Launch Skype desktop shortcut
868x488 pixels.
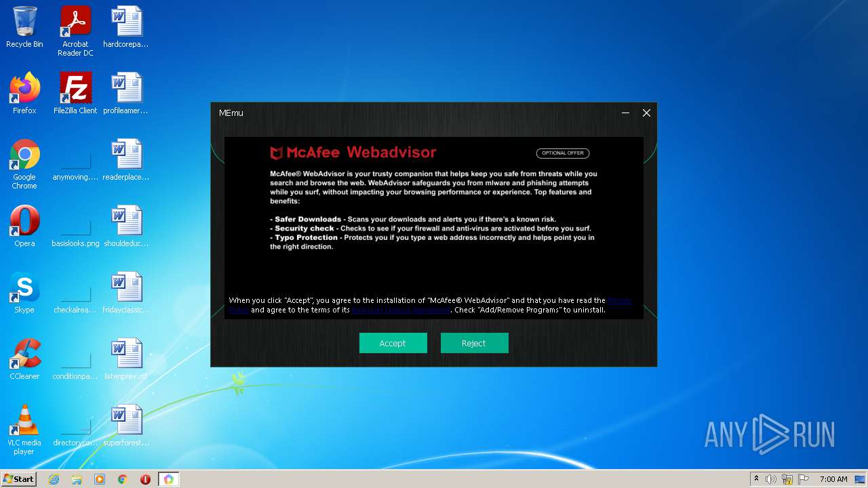coord(24,293)
